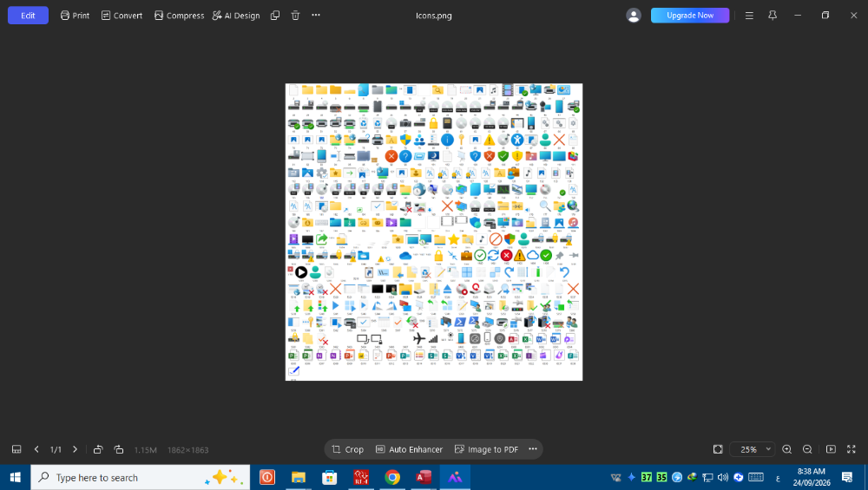Screen dimensions: 868x490
Task: Start the Crop tool
Action: click(348, 449)
